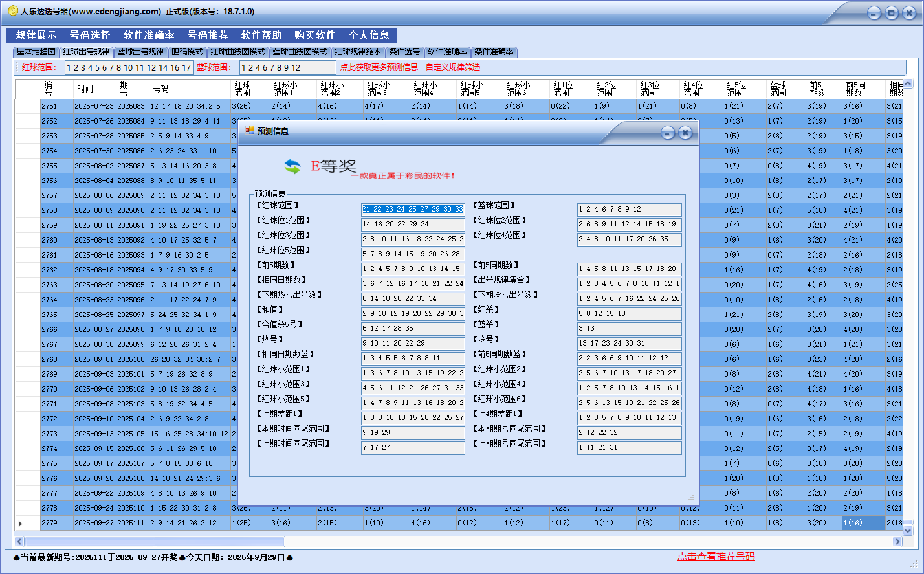
Task: Close the 预测信息 dialog
Action: [685, 133]
